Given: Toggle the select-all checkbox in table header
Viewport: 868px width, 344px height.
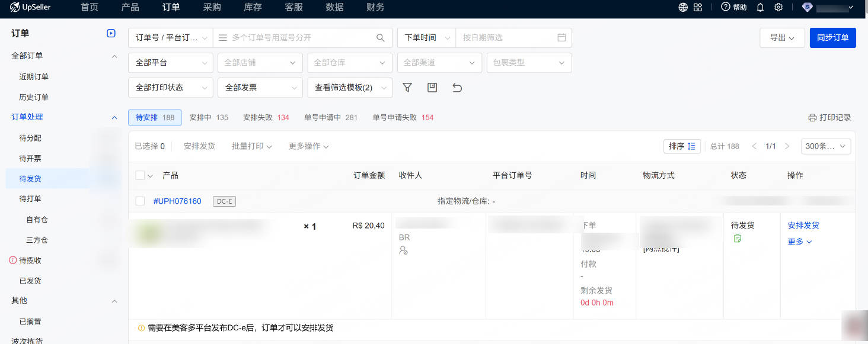Looking at the screenshot, I should 140,175.
